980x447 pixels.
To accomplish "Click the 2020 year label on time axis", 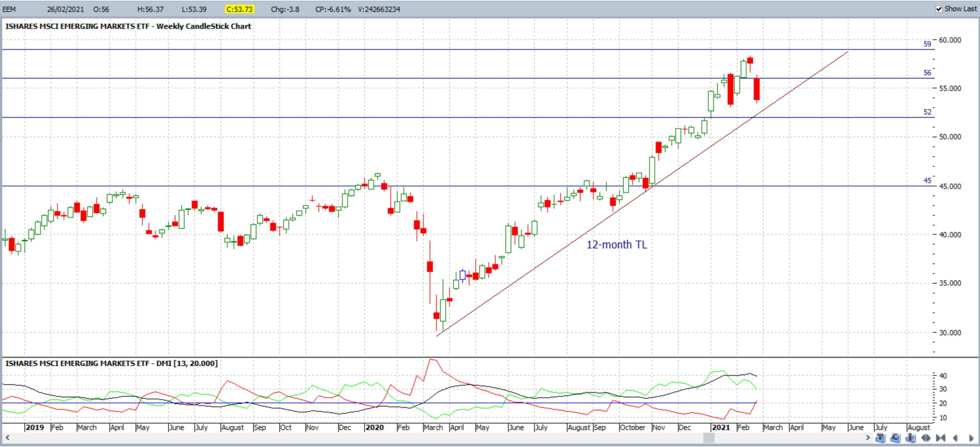I will point(374,427).
